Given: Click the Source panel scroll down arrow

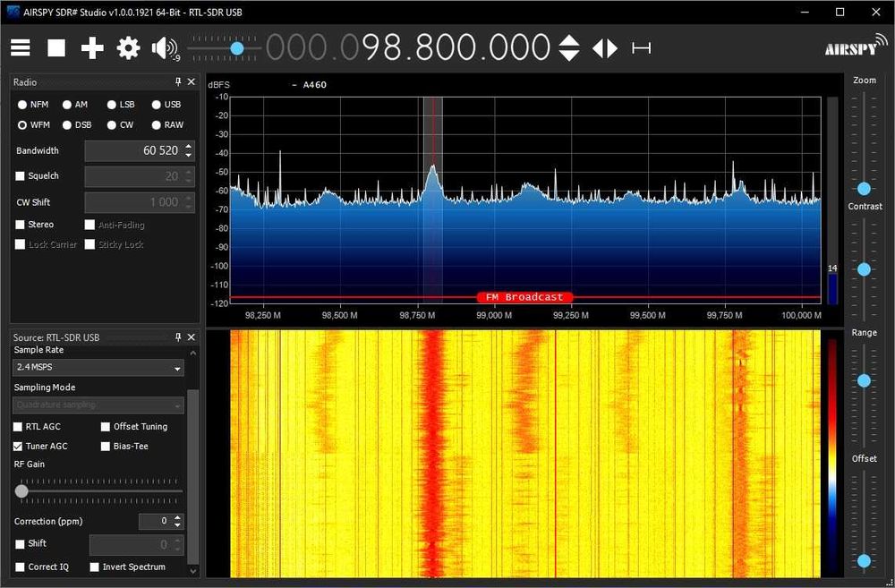Looking at the screenshot, I should [x=193, y=570].
